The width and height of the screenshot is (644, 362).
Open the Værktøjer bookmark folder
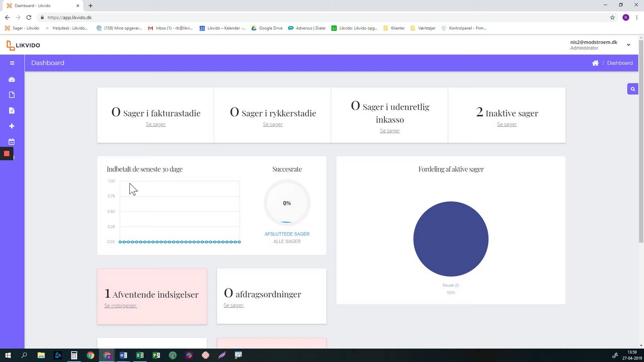click(423, 28)
